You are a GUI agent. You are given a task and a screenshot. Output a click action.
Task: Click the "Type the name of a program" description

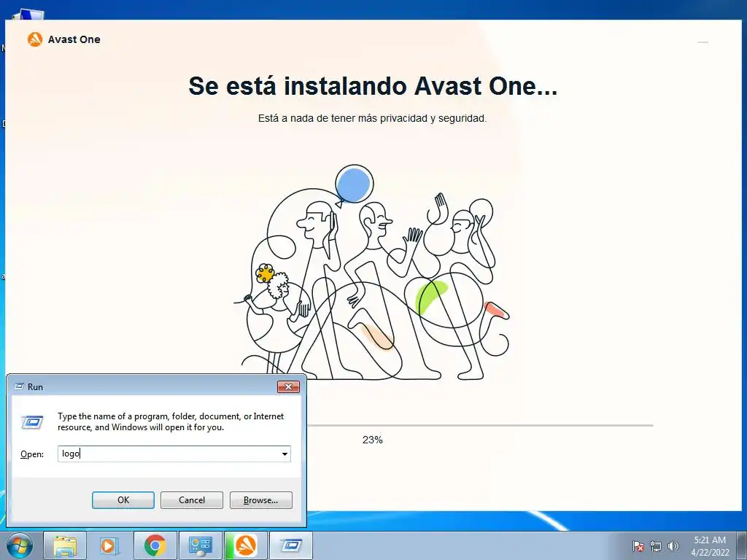coord(171,421)
